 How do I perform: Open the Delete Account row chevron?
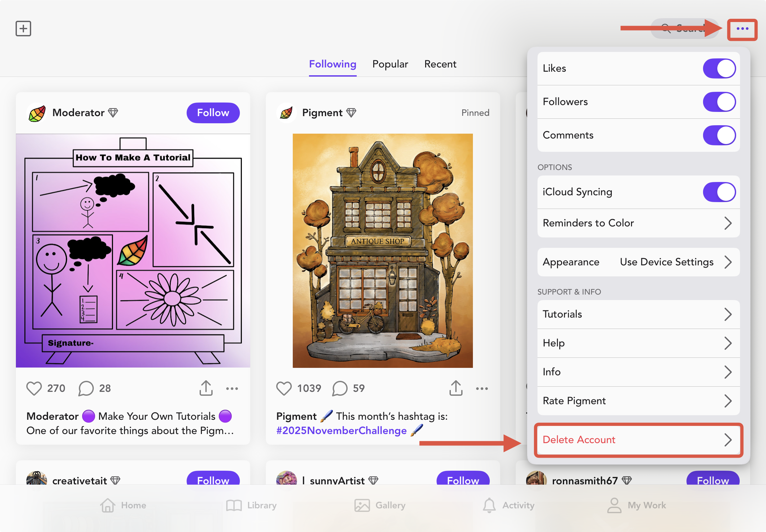pos(728,440)
